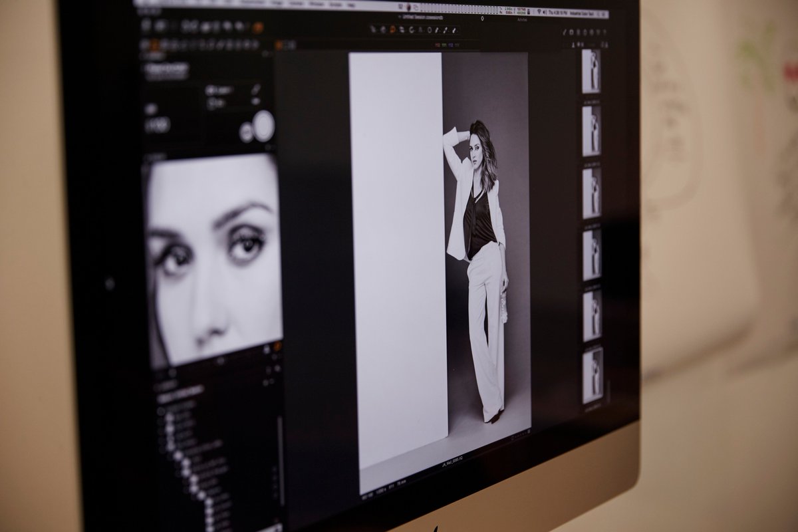The width and height of the screenshot is (798, 532).
Task: Select the fourth thumbnail in the browser filmstrip
Action: (x=593, y=253)
